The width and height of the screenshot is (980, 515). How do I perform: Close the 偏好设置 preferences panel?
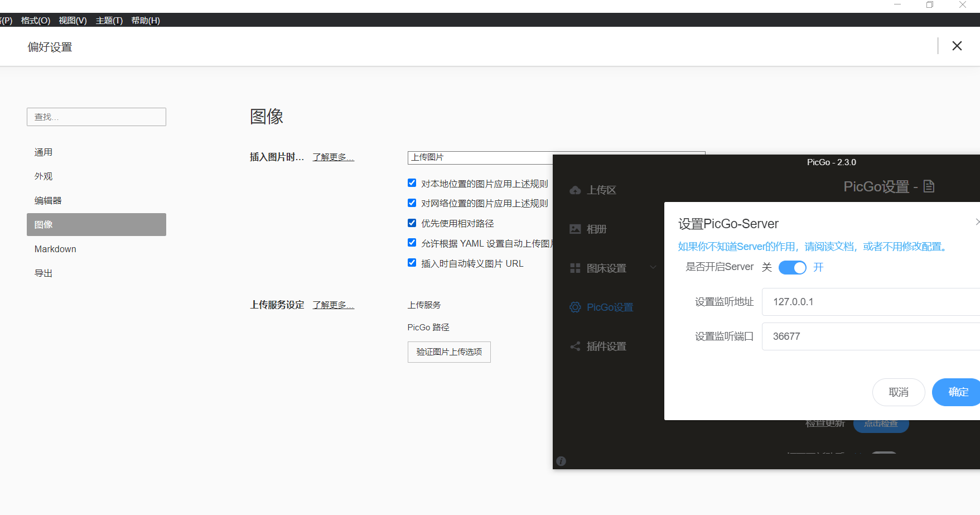click(957, 46)
